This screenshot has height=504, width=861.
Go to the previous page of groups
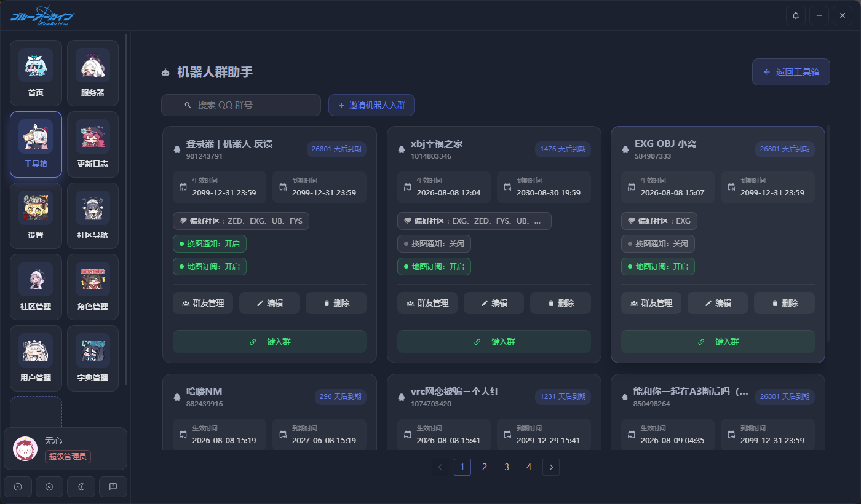click(440, 467)
